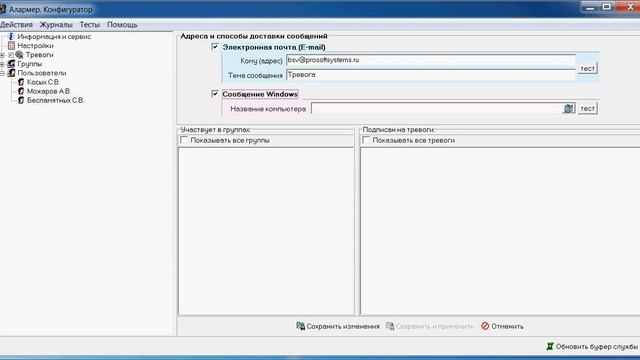Click Сохранить и применить button
The height and width of the screenshot is (360, 640).
(429, 326)
